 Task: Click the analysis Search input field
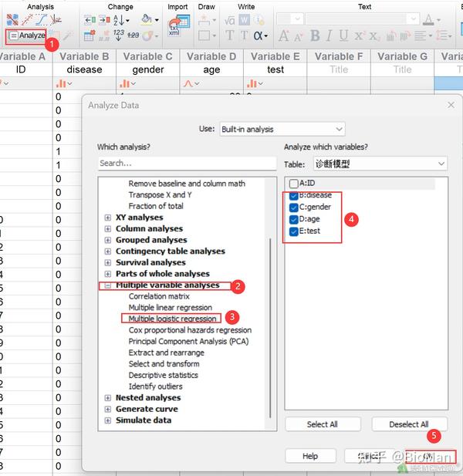tap(187, 164)
